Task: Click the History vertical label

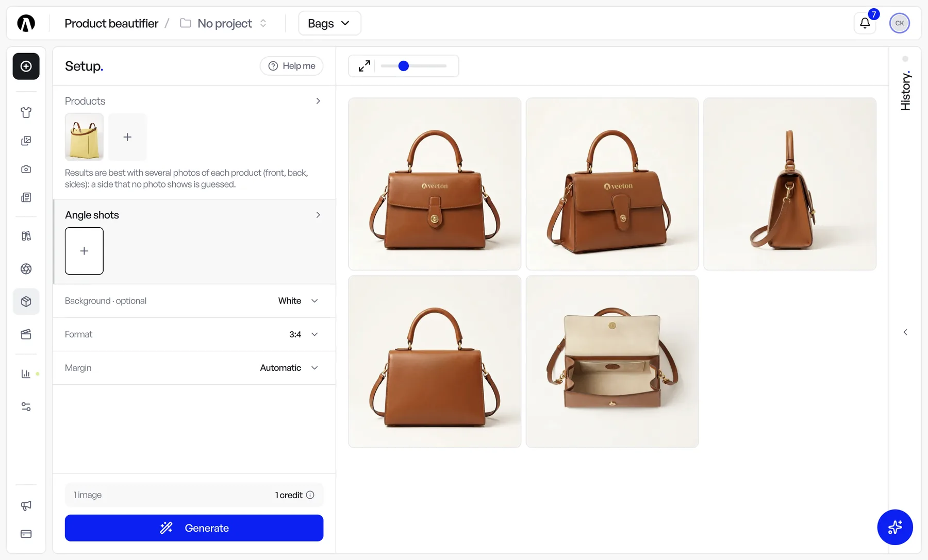Action: [x=905, y=91]
